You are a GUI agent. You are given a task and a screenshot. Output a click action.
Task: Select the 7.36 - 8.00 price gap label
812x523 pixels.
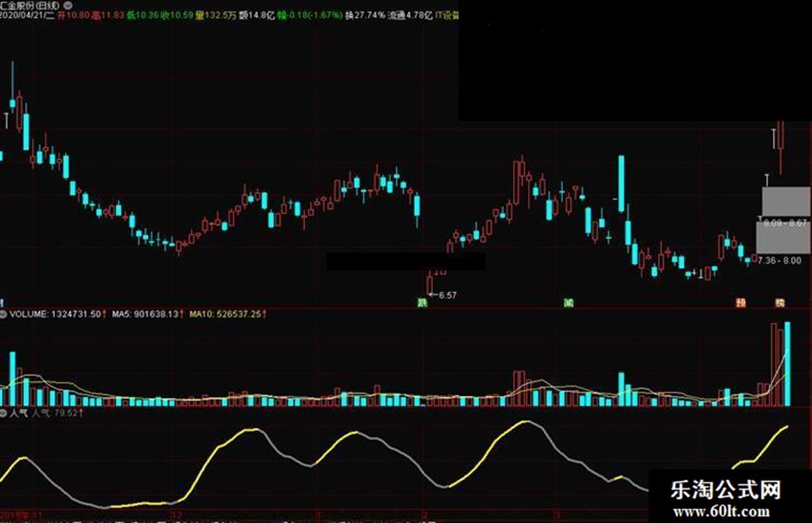click(x=779, y=260)
